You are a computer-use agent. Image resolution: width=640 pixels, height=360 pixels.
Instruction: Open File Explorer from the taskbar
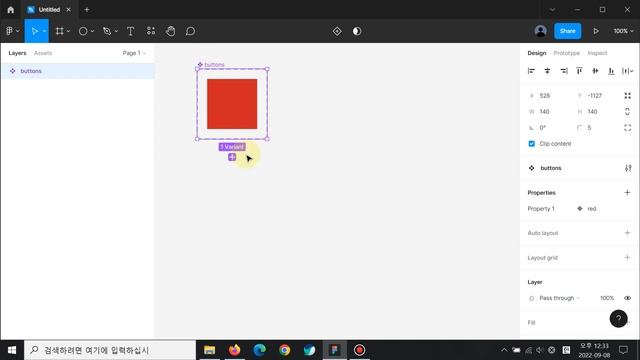[209, 350]
